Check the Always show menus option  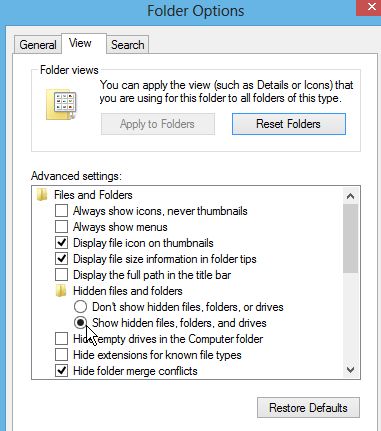point(61,227)
